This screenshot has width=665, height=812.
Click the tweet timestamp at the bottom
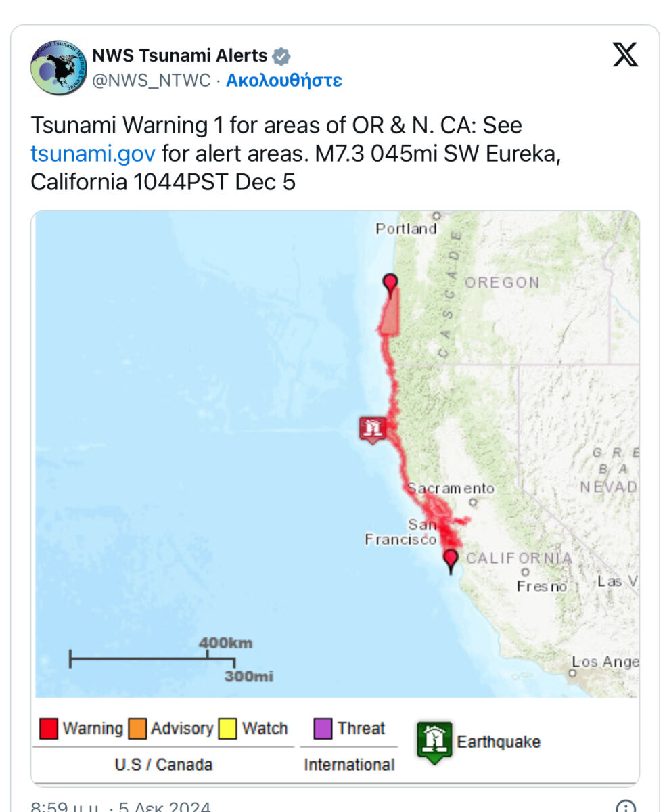122,807
